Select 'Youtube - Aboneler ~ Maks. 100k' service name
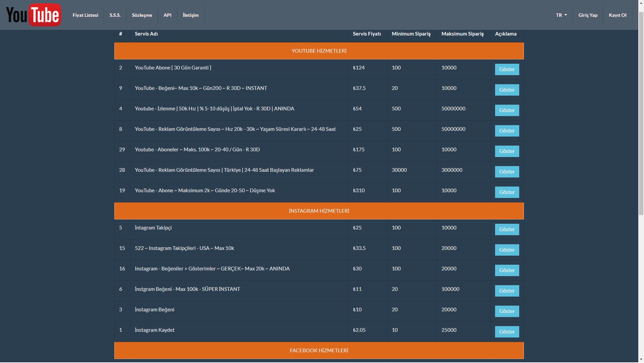Image resolution: width=644 pixels, height=363 pixels. coord(197,150)
